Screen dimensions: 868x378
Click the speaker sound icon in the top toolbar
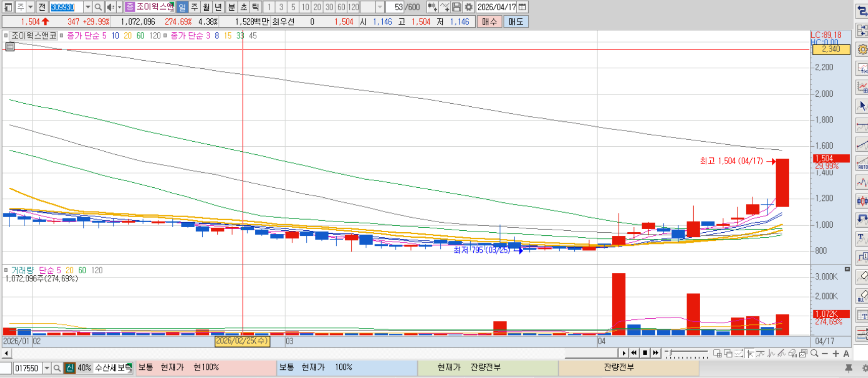[110, 7]
